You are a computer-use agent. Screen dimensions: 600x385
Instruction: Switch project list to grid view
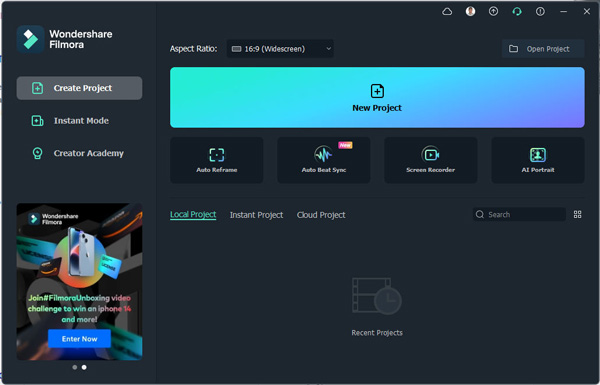(x=577, y=214)
